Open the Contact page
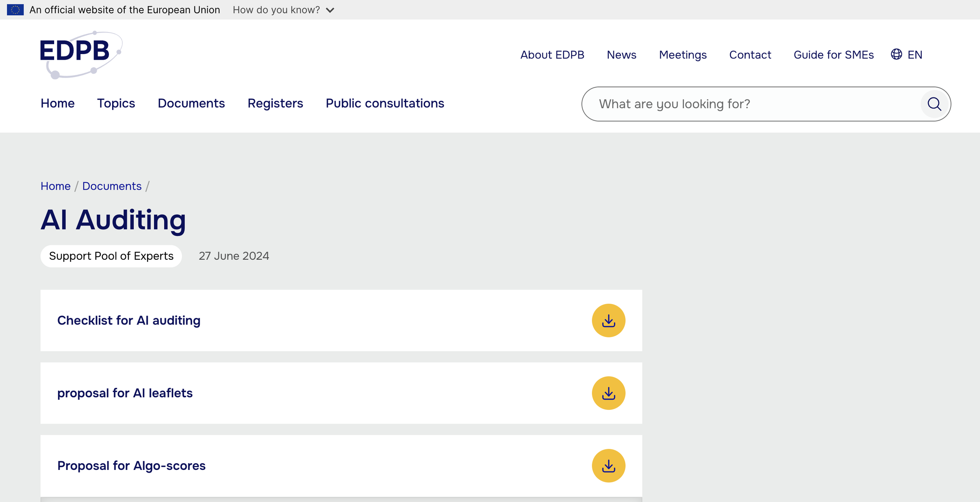This screenshot has width=980, height=502. click(750, 55)
